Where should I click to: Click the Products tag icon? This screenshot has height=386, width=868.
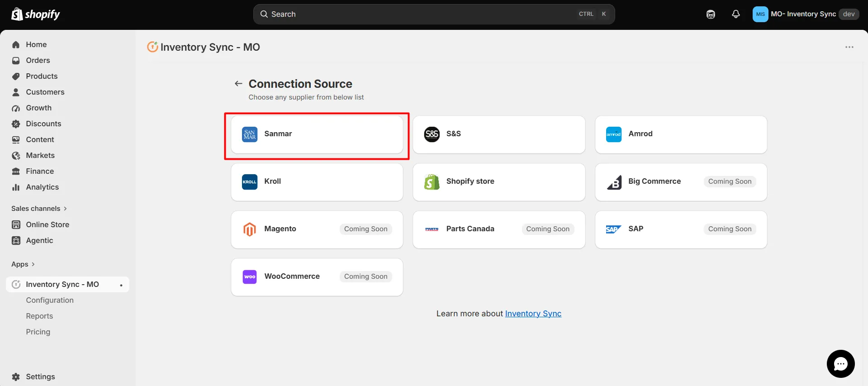click(x=16, y=76)
